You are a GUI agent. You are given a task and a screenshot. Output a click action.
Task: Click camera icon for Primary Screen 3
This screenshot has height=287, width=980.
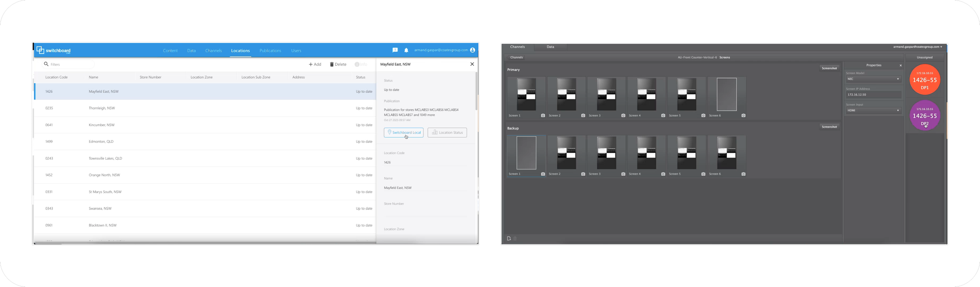click(x=623, y=116)
